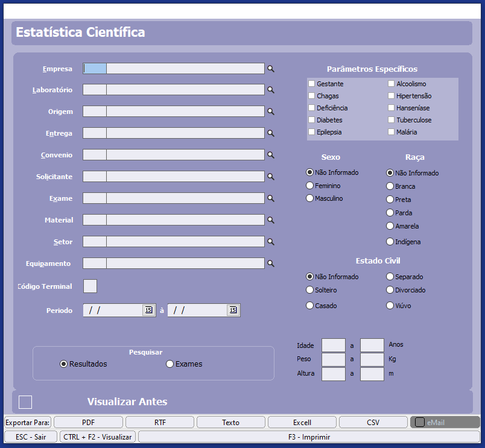Select Casado under Estado Civil
This screenshot has height=448, width=485.
310,306
